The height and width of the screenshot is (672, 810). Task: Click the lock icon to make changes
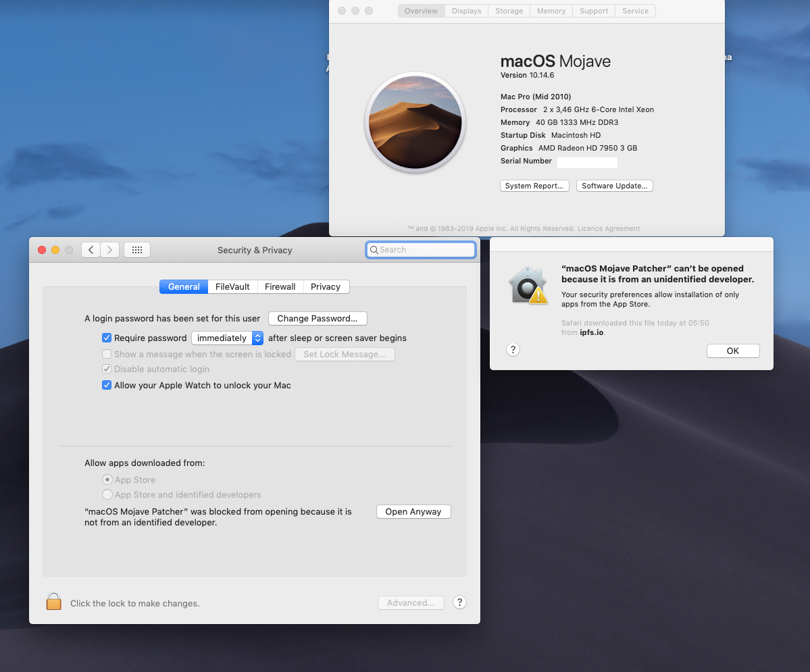tap(54, 601)
